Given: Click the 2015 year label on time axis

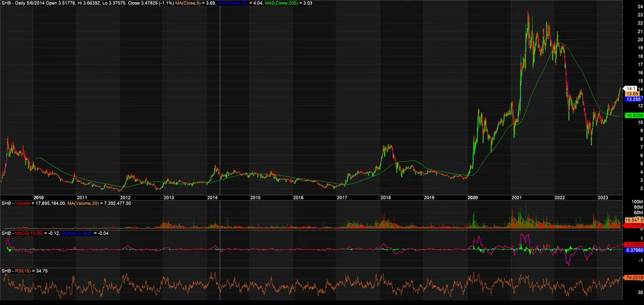Looking at the screenshot, I should (x=255, y=198).
